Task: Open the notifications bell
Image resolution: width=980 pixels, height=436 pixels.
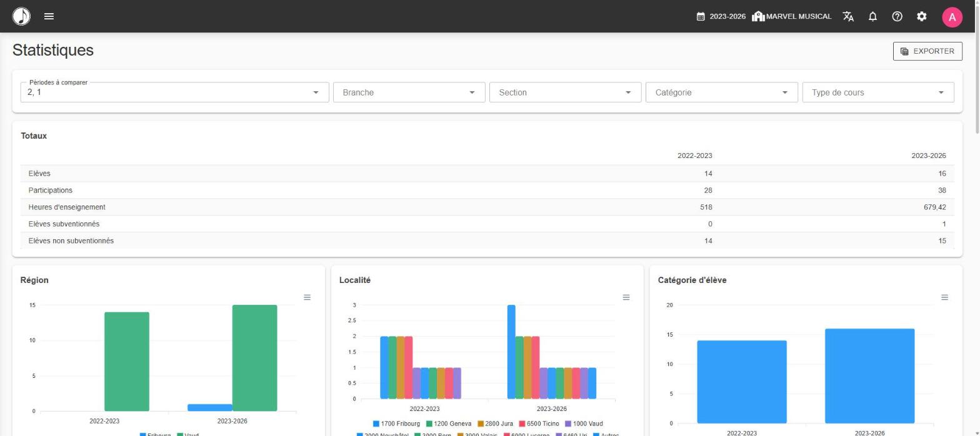Action: [872, 16]
